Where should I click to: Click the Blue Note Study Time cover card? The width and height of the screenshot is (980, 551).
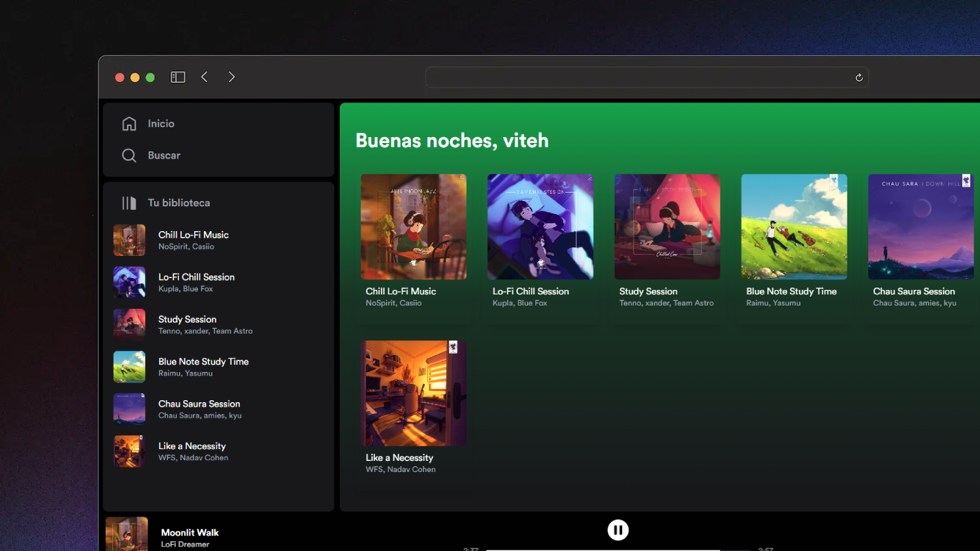(x=794, y=227)
